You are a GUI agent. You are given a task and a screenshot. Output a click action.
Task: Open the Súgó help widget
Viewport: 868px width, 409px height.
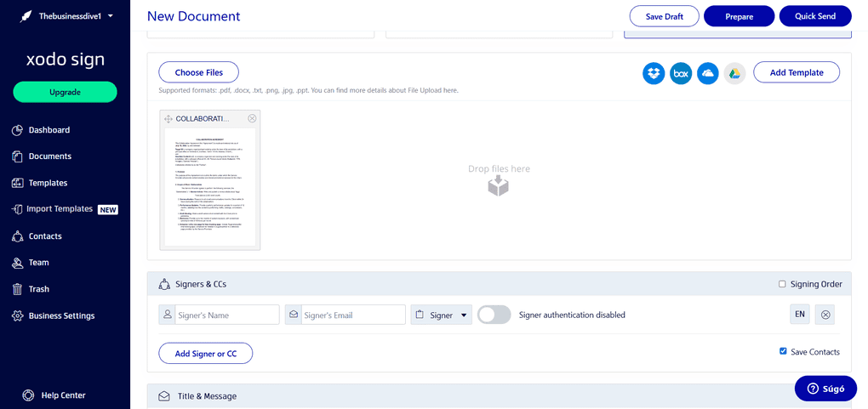point(825,389)
